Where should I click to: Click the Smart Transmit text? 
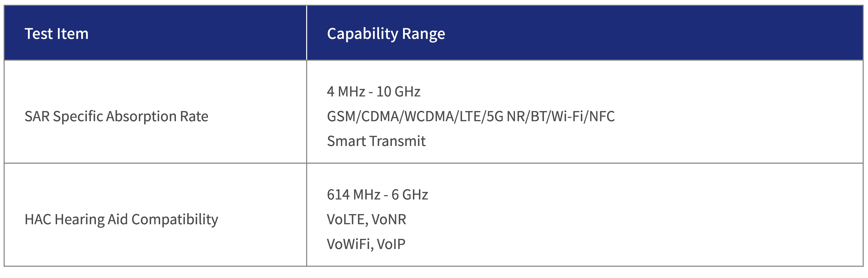[x=376, y=141]
